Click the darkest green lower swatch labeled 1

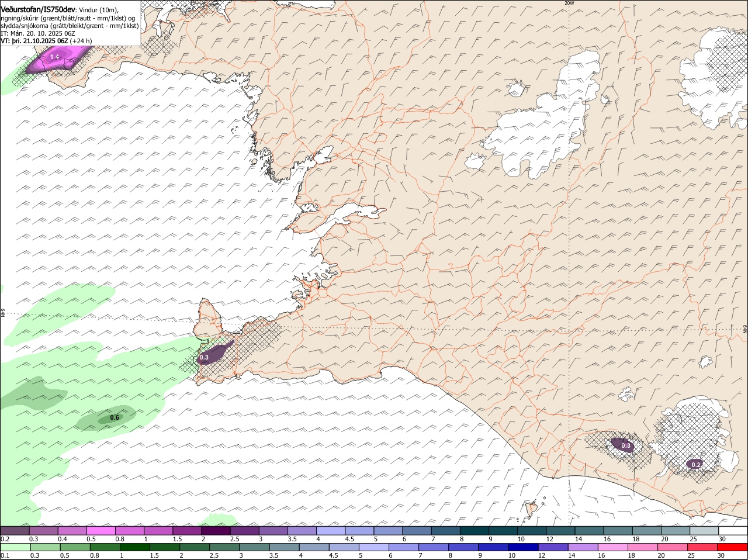click(134, 547)
